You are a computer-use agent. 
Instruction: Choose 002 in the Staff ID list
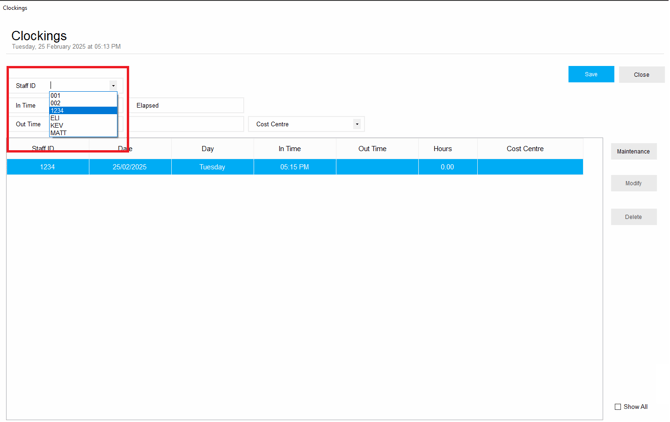pyautogui.click(x=83, y=103)
